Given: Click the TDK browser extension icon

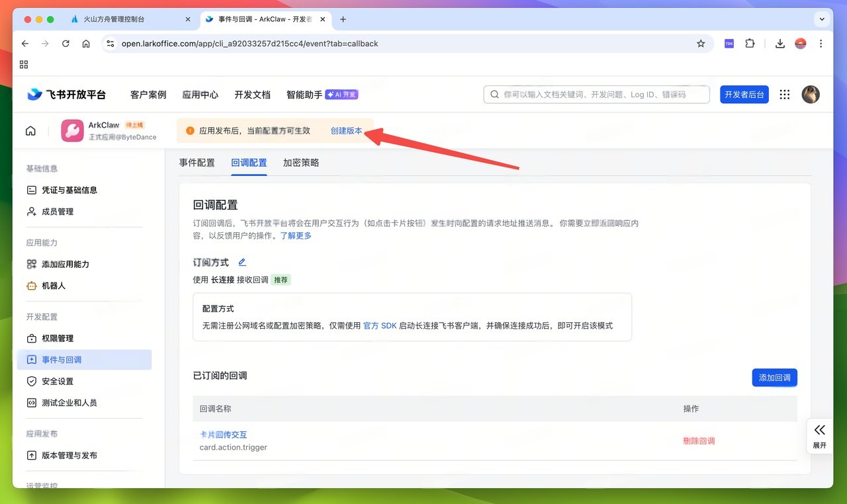Looking at the screenshot, I should point(729,43).
